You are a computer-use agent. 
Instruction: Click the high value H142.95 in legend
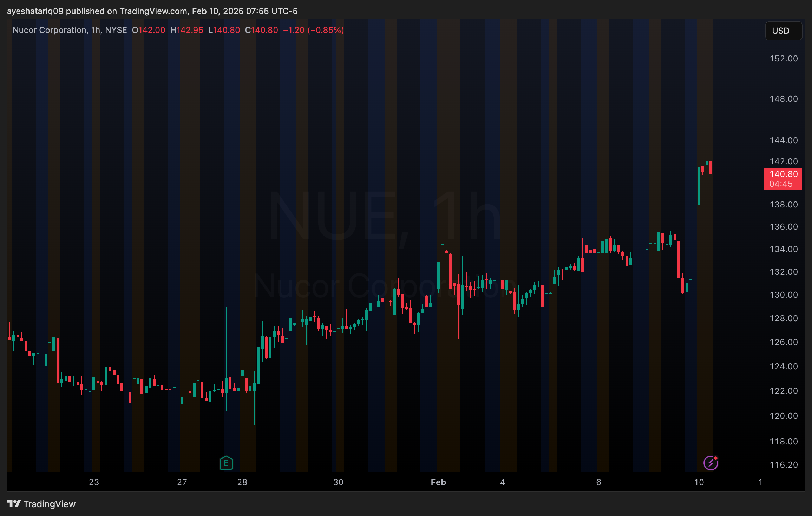tap(186, 30)
